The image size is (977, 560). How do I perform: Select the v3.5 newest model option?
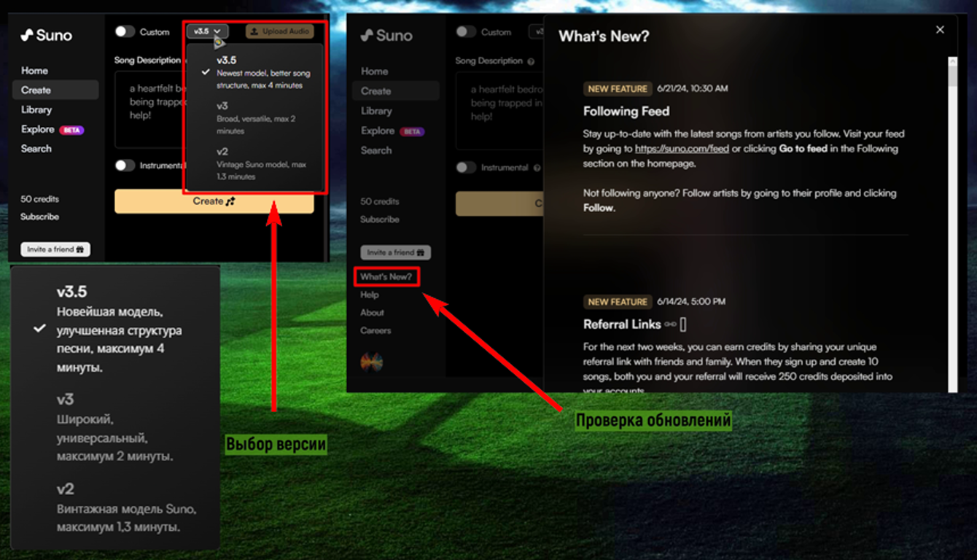pyautogui.click(x=254, y=72)
